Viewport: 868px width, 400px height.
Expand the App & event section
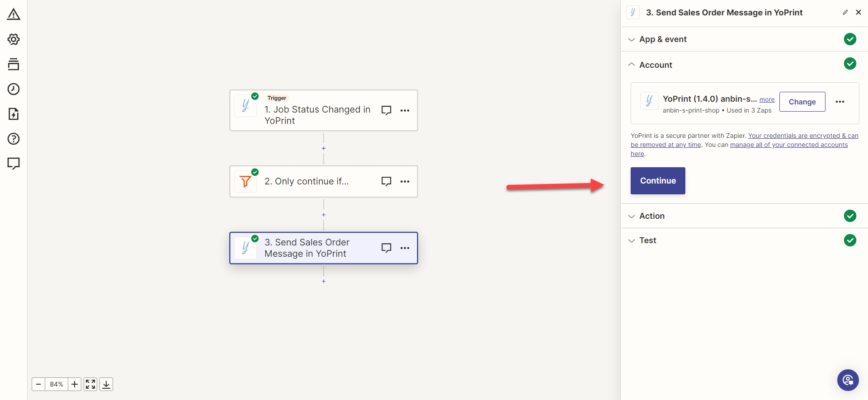(x=744, y=39)
